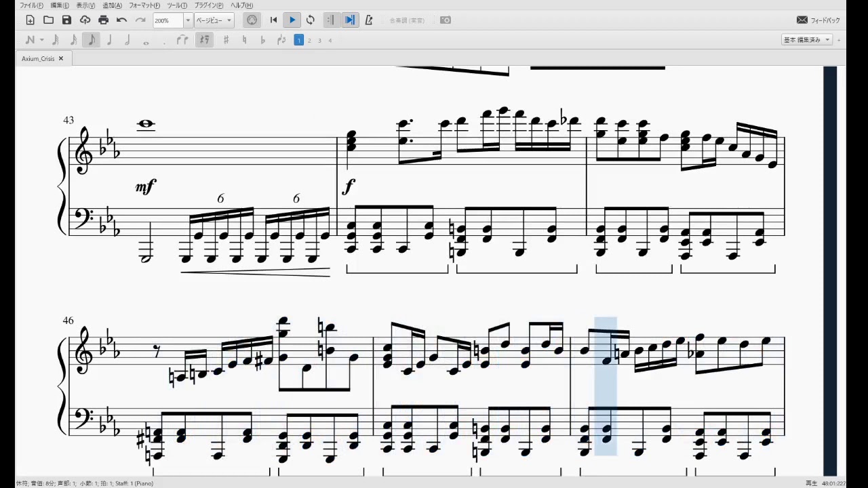The width and height of the screenshot is (868, 488).
Task: Open the 編集(E) menu
Action: point(60,5)
